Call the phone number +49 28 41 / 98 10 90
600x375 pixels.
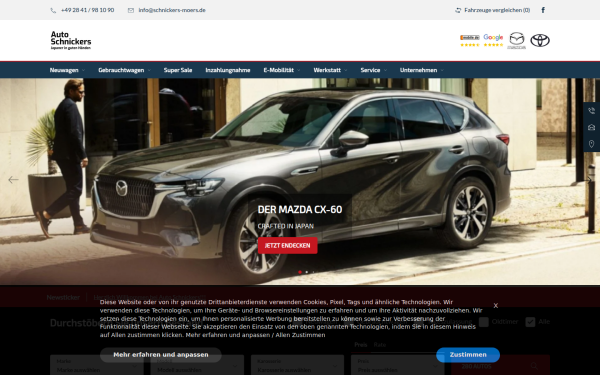click(x=88, y=10)
